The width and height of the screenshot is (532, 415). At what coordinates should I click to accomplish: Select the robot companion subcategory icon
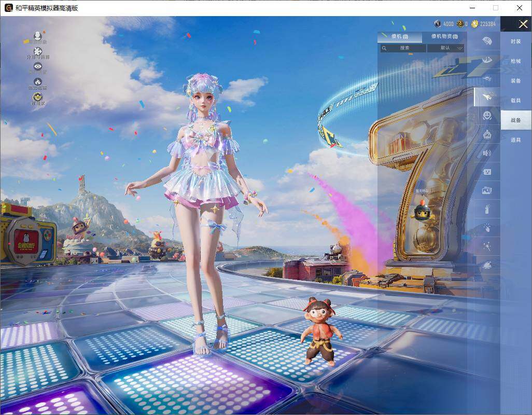[x=487, y=135]
